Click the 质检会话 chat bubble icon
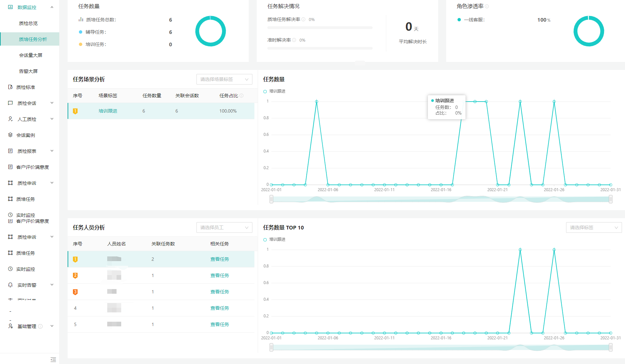The height and width of the screenshot is (364, 625). pos(10,103)
